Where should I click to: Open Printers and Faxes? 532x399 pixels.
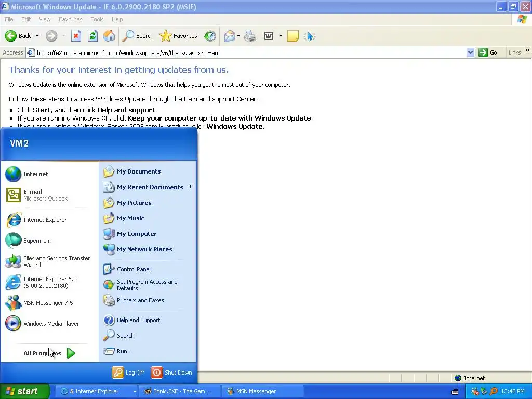(149, 300)
